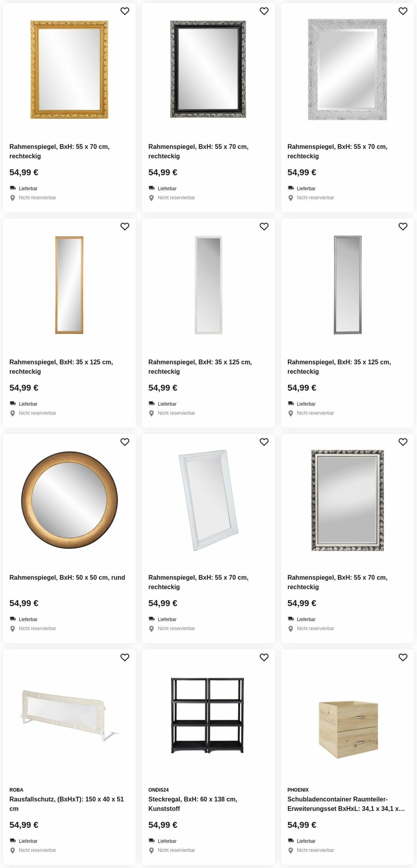Screen dimensions: 417x868
Task: Click heart icon on white tilted-frame mirror
Action: point(264,442)
